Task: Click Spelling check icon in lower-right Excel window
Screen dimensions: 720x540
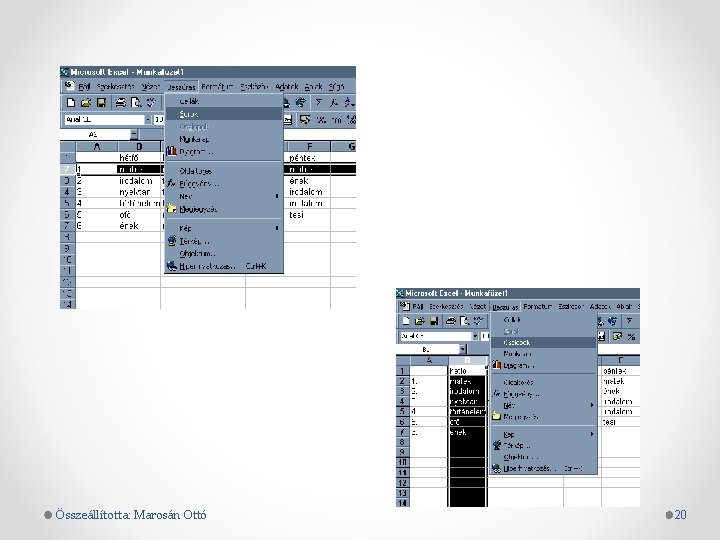Action: pos(478,321)
